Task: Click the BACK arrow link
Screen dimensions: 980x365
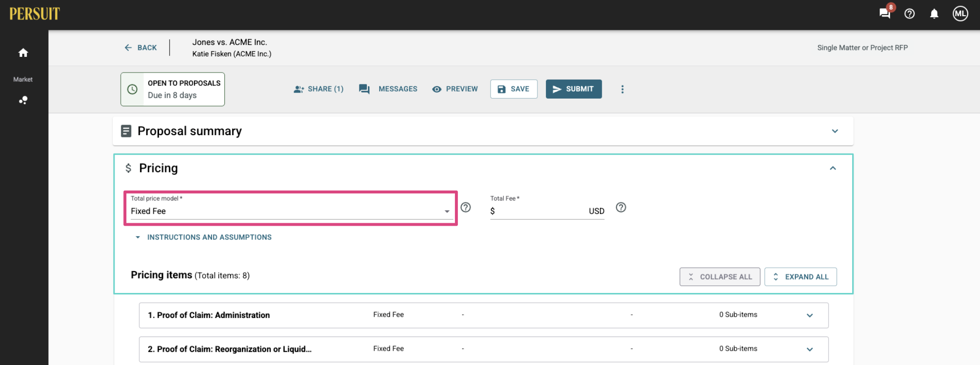Action: 141,47
